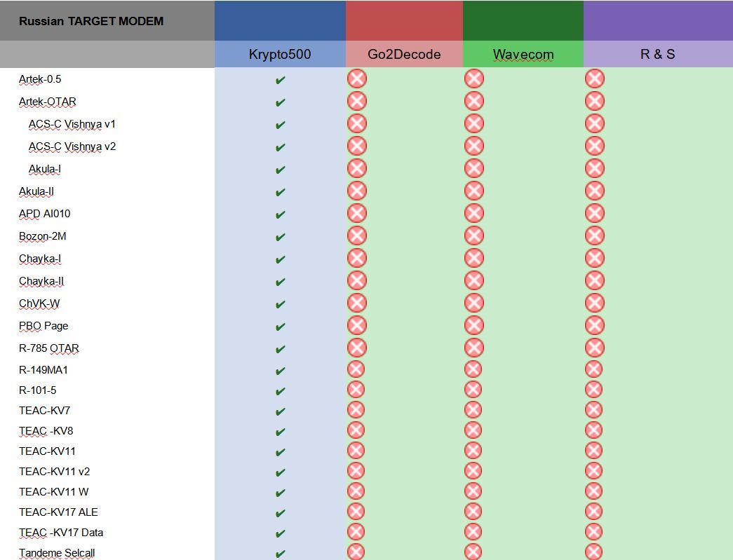Viewport: 733px width, 560px height.
Task: Click the ACS-C Vishnya v1 label
Action: point(72,124)
